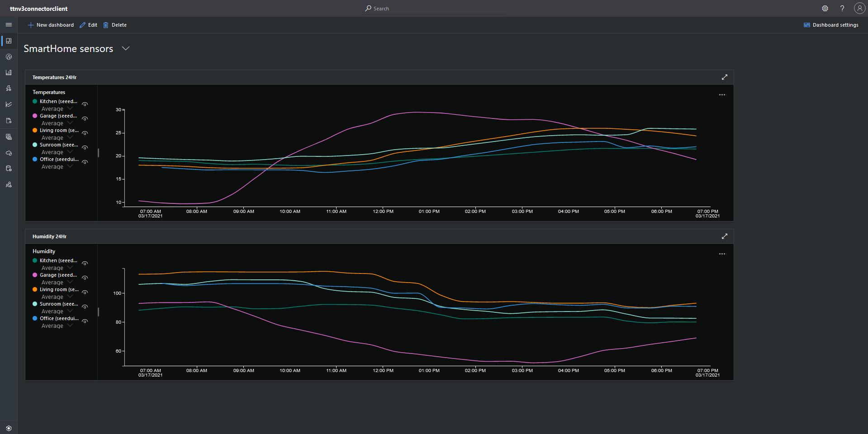Open the Average dropdown under Sunroom humidity

tap(57, 311)
